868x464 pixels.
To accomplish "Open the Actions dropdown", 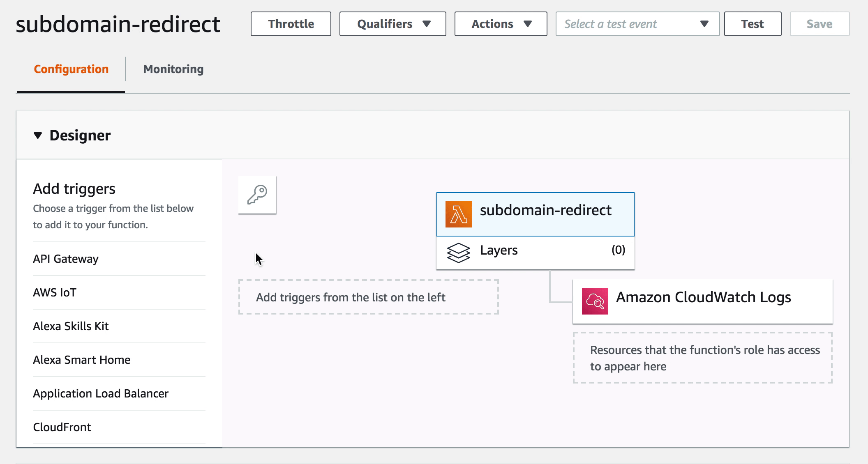I will tap(501, 24).
